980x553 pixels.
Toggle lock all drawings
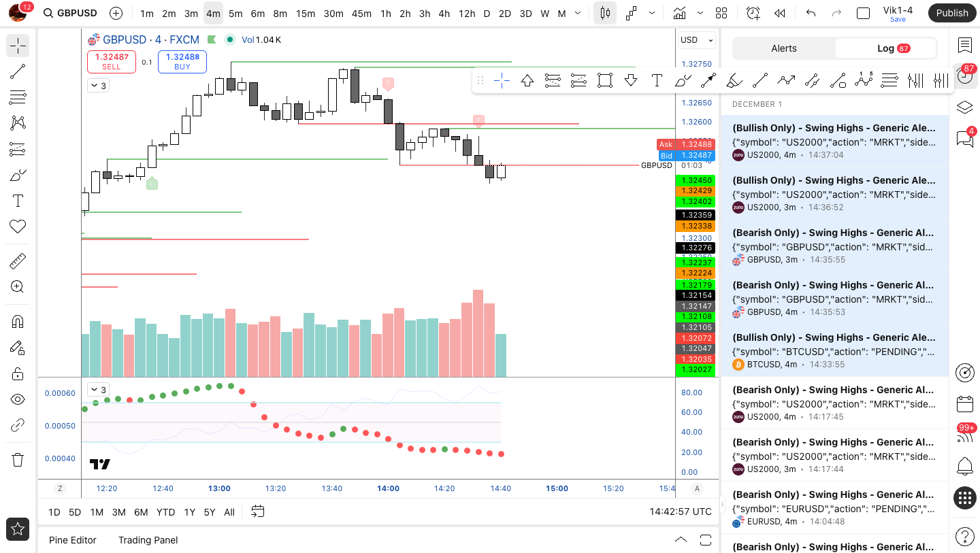pyautogui.click(x=18, y=373)
